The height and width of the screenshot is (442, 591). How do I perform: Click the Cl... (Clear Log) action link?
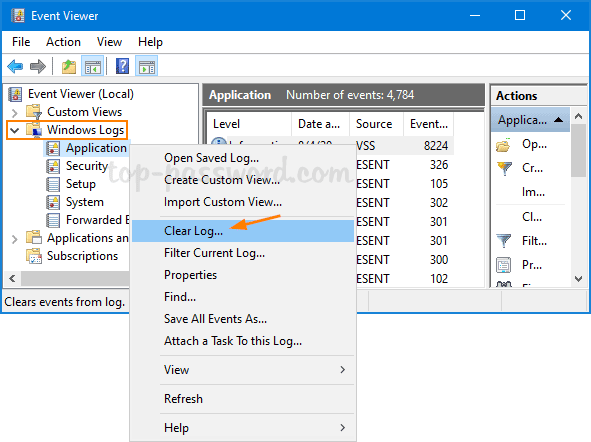click(532, 217)
